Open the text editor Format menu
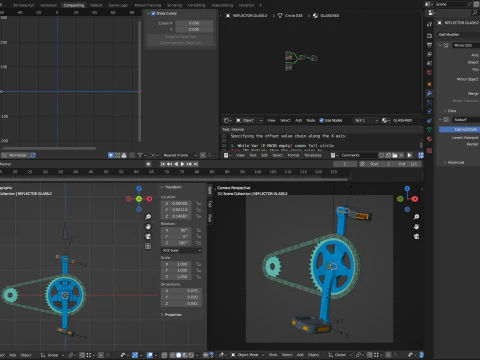 pos(293,155)
